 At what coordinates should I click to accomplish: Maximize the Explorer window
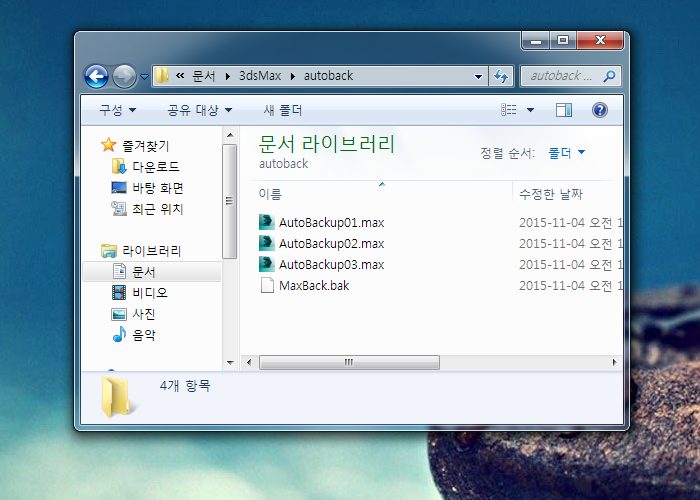[562, 41]
